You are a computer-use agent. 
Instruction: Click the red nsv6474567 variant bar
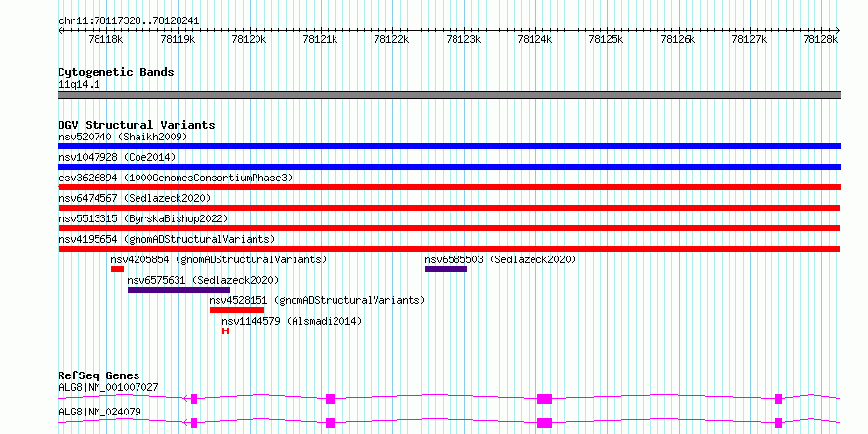pos(449,208)
